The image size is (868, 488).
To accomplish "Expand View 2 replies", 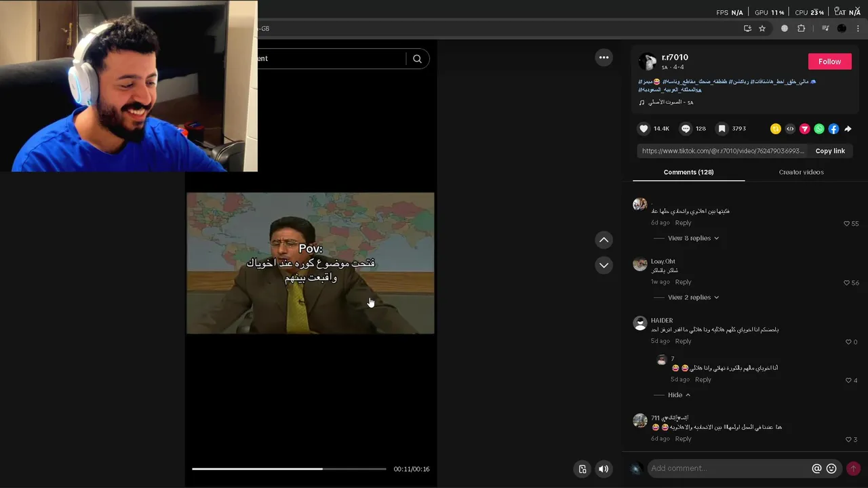I will pyautogui.click(x=693, y=298).
